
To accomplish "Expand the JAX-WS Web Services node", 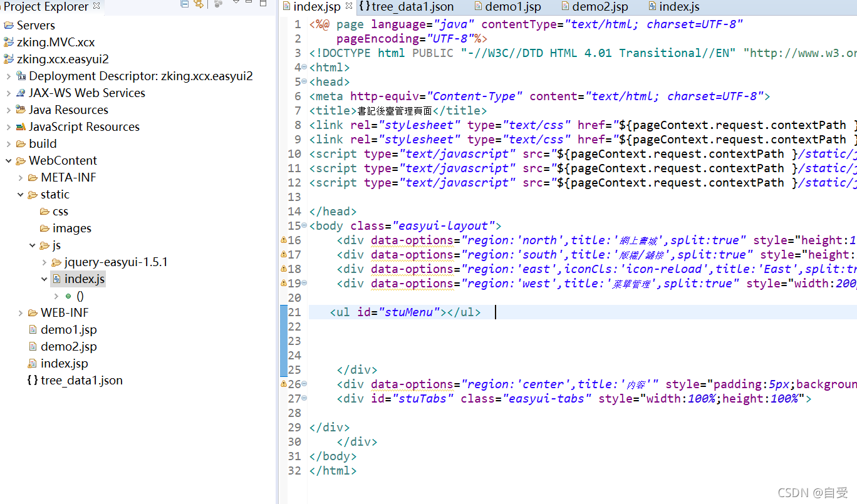I will click(x=8, y=93).
